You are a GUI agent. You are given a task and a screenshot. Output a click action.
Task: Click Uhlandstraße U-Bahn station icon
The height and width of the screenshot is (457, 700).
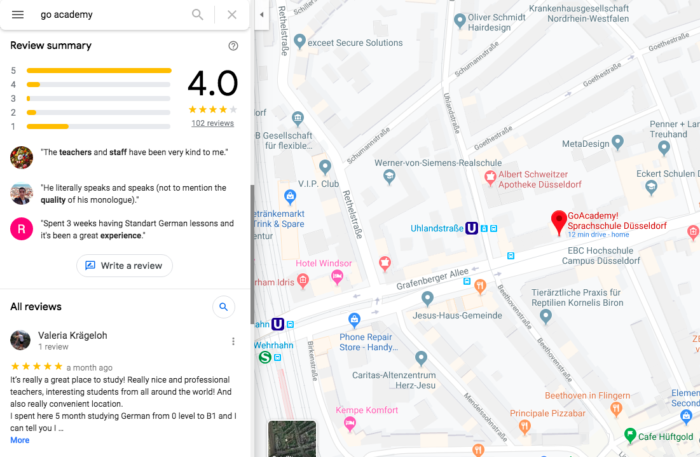[471, 228]
